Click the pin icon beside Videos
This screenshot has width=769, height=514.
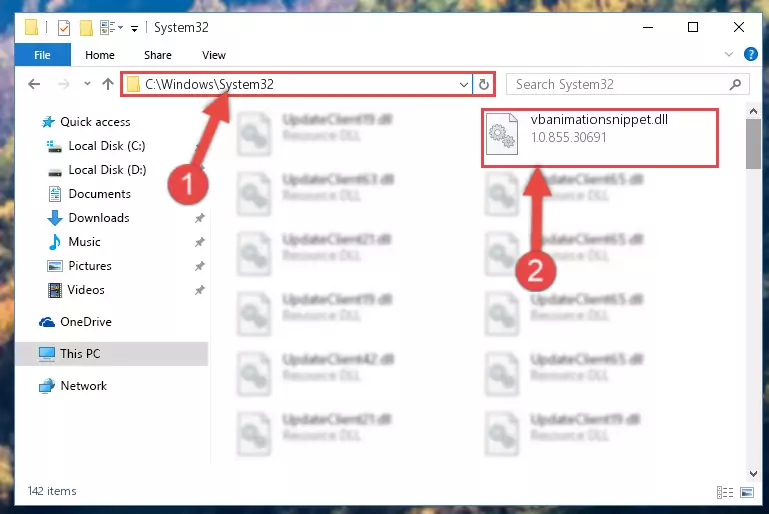point(200,290)
